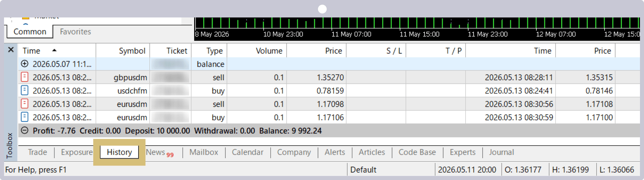Click the L: 1.36066 status value
Screen dimensions: 644x180
click(x=616, y=170)
